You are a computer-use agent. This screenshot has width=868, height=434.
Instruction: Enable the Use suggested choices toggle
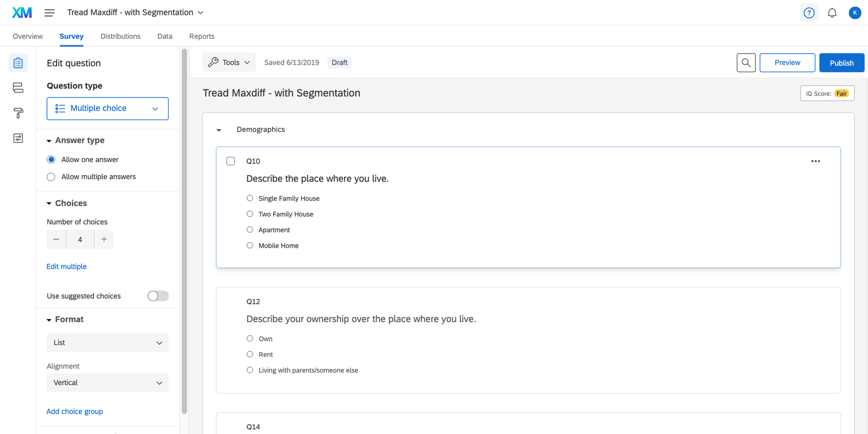(x=158, y=296)
